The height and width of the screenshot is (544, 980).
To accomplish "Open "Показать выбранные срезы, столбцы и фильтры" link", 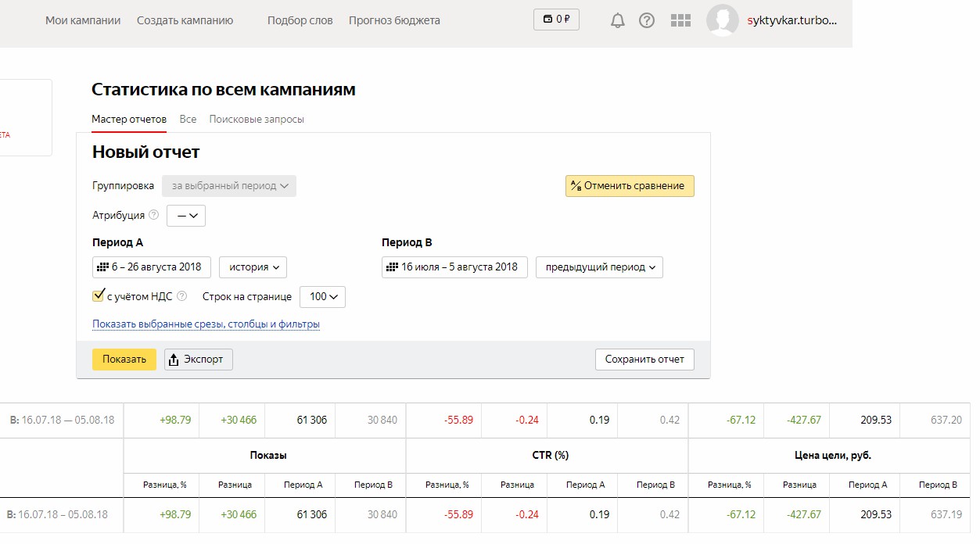I will [206, 324].
